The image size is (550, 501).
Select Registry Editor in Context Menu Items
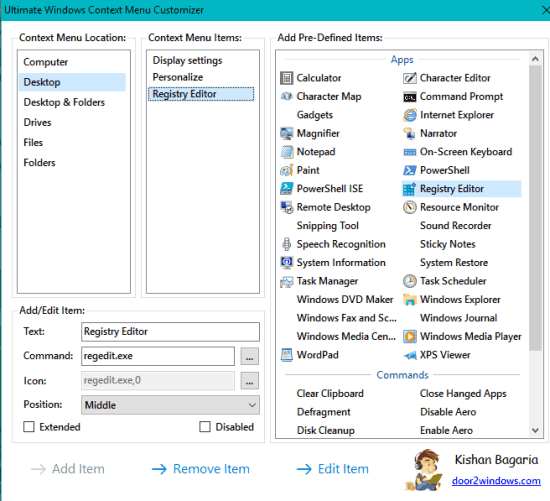(x=201, y=94)
